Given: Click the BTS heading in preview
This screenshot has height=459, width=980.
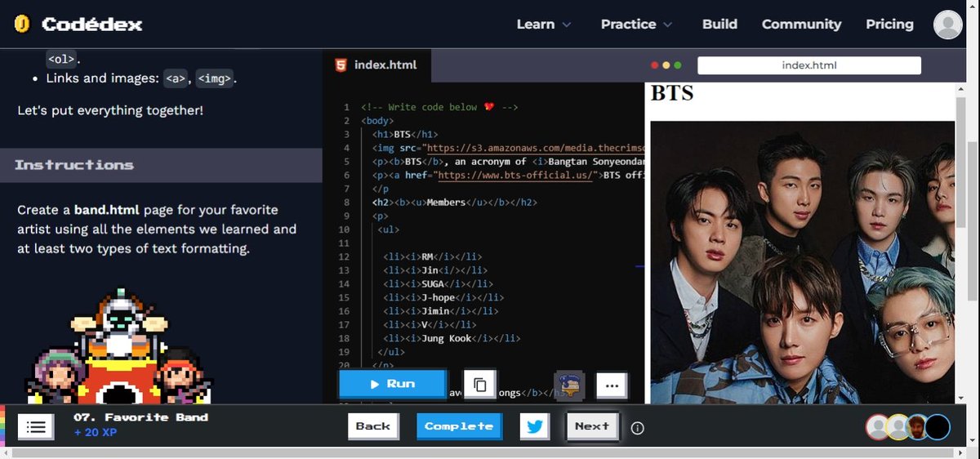Looking at the screenshot, I should pyautogui.click(x=672, y=92).
